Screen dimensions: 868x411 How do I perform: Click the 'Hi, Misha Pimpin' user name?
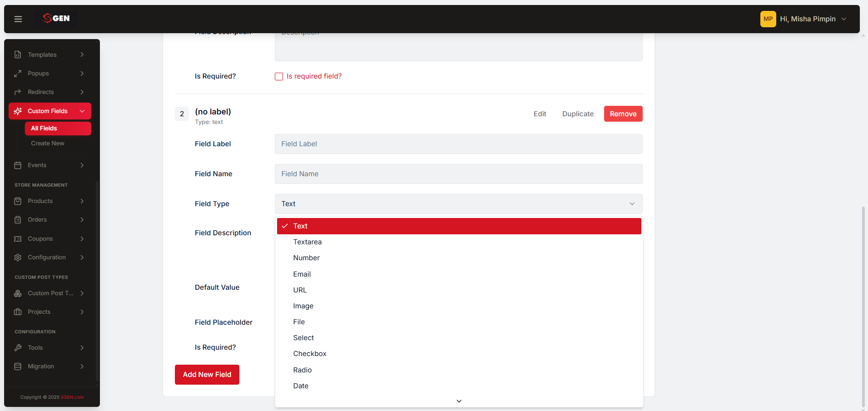(x=808, y=19)
